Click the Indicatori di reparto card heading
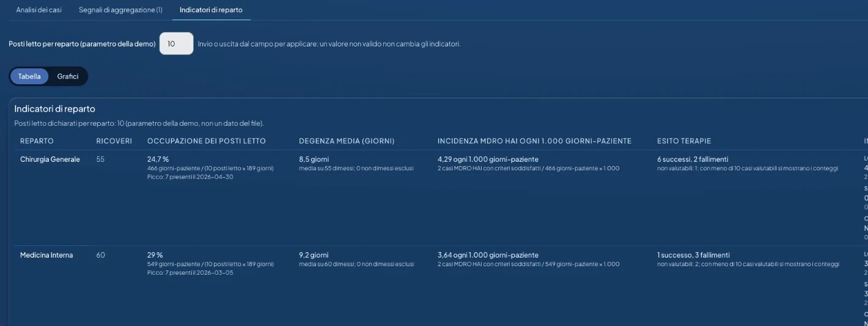The height and width of the screenshot is (326, 868). (x=55, y=109)
